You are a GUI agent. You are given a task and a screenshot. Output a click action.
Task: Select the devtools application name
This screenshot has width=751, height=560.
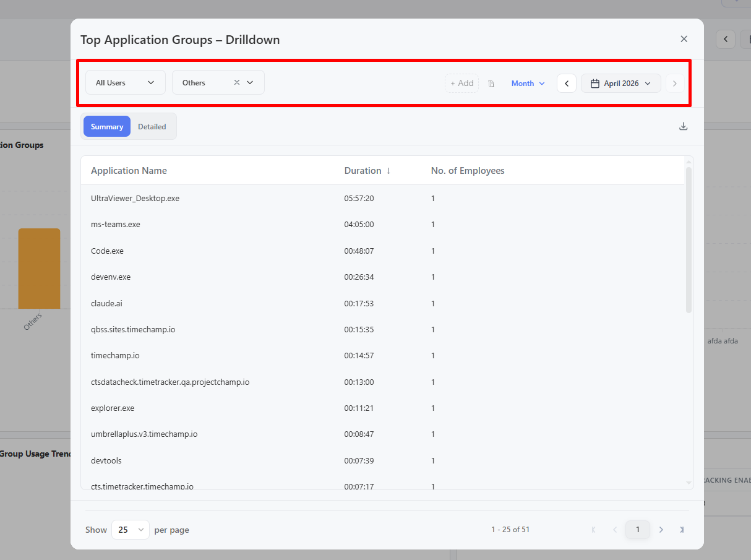(106, 461)
